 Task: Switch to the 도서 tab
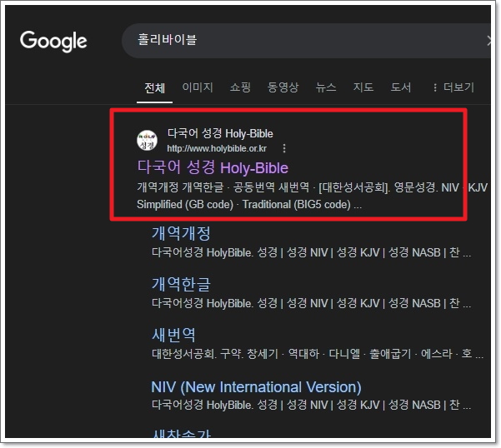pos(401,87)
